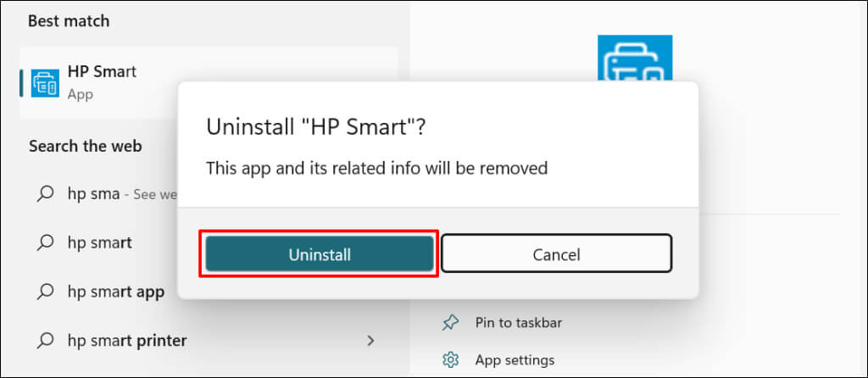868x378 pixels.
Task: Dismiss the dialog with Cancel
Action: pos(556,253)
